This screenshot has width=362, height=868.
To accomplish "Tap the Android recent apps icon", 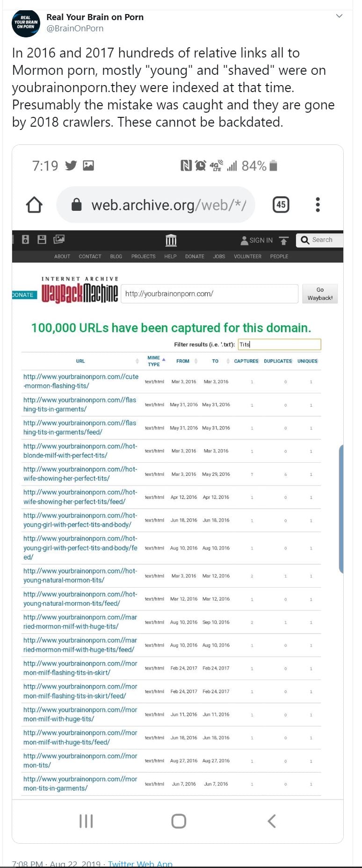I will click(x=86, y=821).
